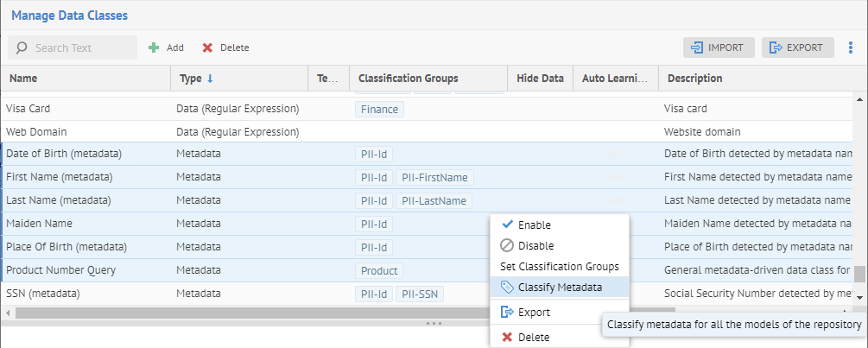
Task: Open Set Classification Groups menu entry
Action: pyautogui.click(x=559, y=266)
